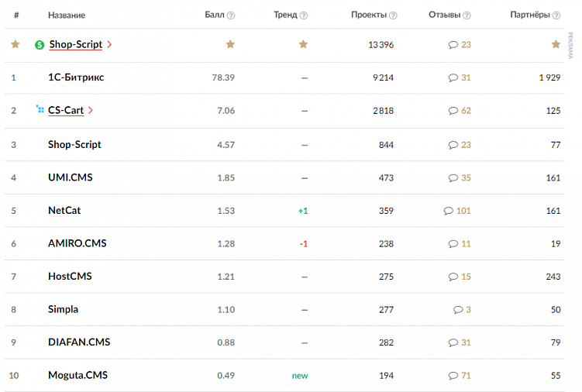Sort by the Проекты column header
This screenshot has width=582, height=392.
pos(368,15)
